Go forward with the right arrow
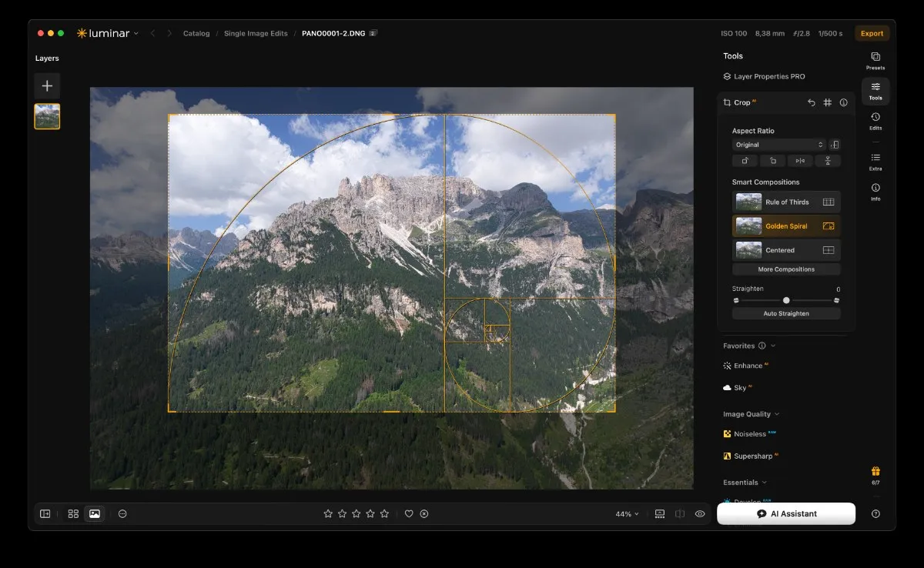 click(169, 33)
